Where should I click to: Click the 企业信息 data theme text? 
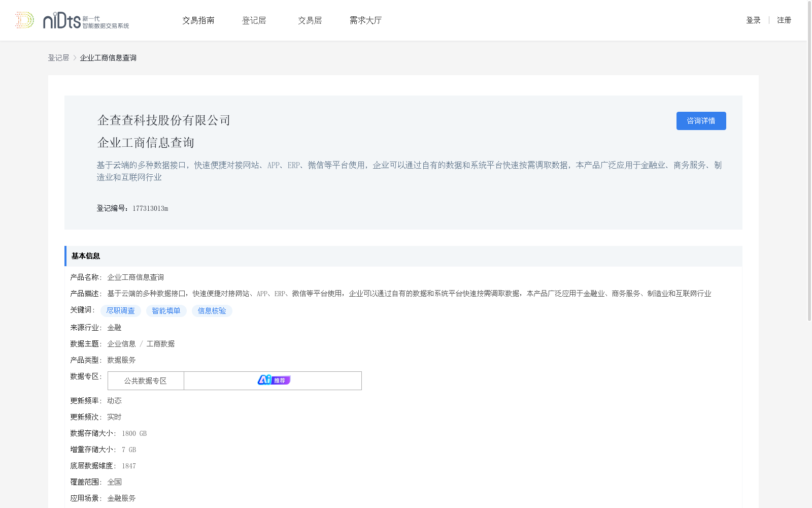tap(121, 344)
